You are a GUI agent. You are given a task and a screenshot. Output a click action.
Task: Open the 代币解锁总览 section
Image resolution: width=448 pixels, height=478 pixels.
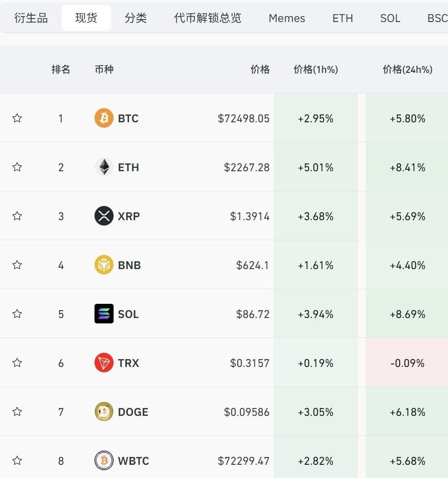tap(207, 18)
